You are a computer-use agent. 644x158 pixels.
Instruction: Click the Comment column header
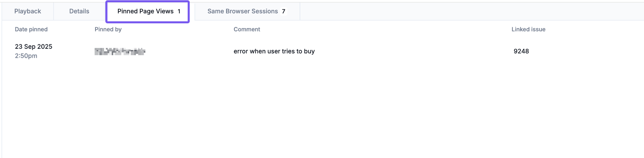247,29
